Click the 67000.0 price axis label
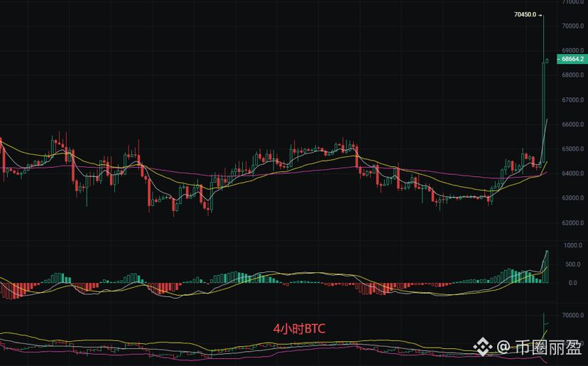The height and width of the screenshot is (366, 588). (x=572, y=100)
